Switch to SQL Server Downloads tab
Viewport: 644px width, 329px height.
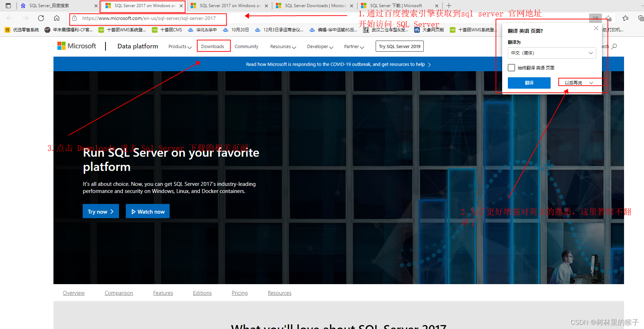[x=314, y=6]
